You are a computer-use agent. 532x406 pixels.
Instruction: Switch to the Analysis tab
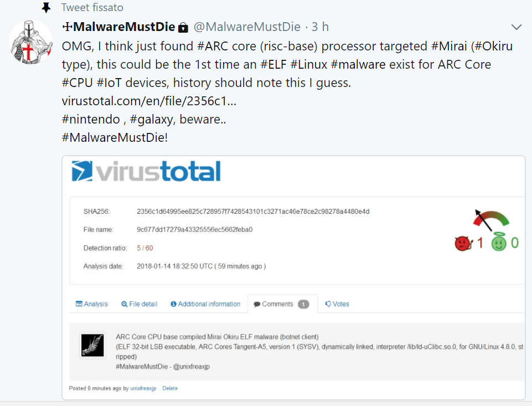click(x=91, y=304)
